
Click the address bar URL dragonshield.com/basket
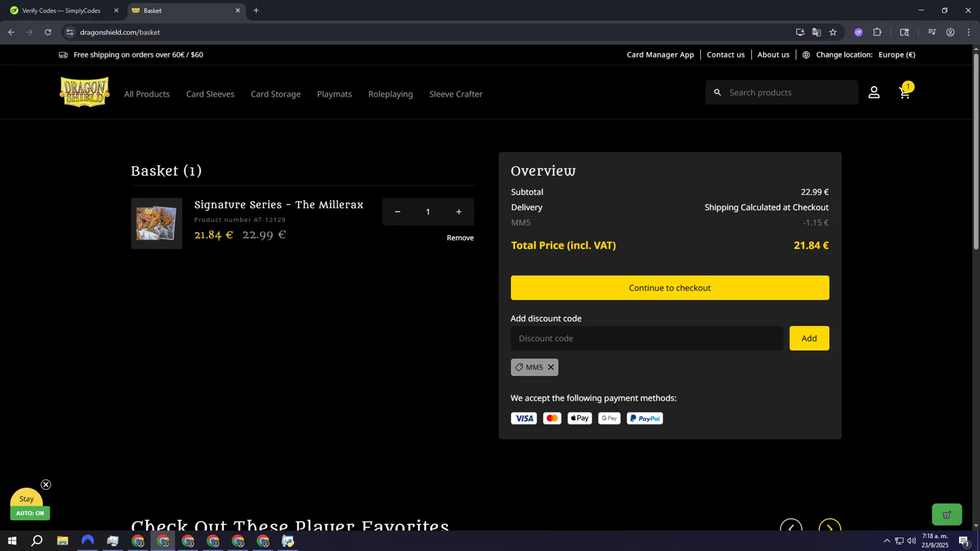pyautogui.click(x=120, y=32)
